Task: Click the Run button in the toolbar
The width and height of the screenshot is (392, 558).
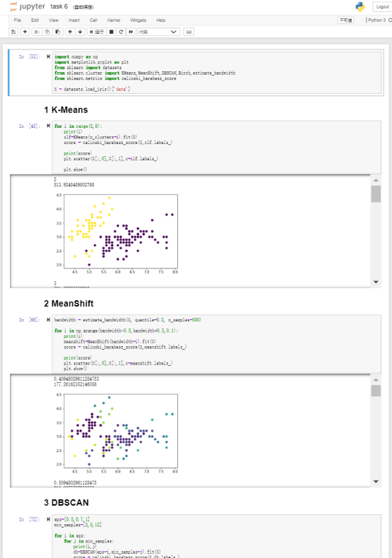Action: click(96, 32)
